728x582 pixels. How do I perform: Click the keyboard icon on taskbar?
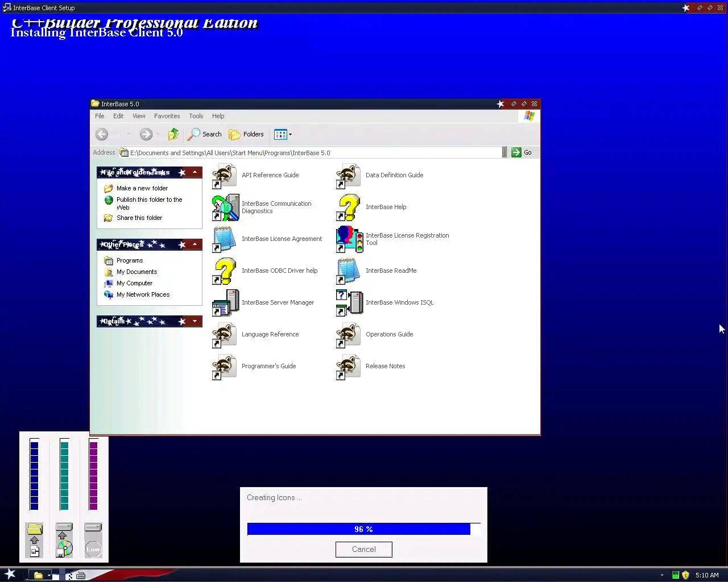coord(80,576)
